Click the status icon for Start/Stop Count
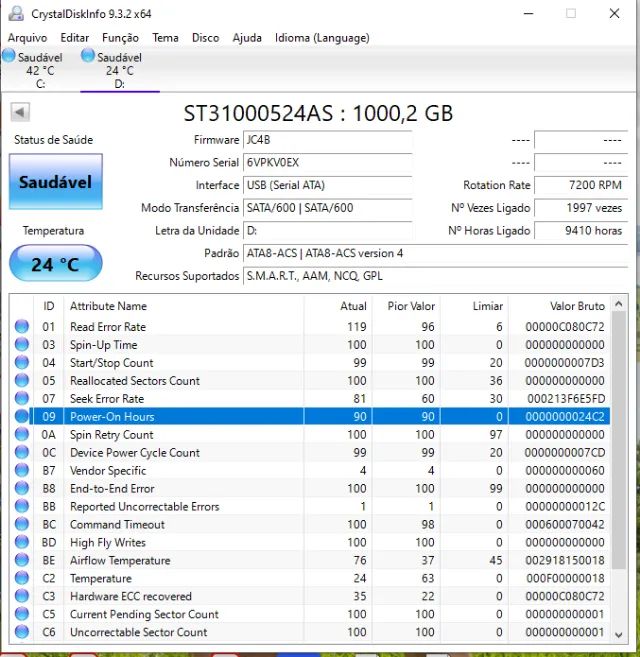The image size is (640, 657). coord(22,362)
